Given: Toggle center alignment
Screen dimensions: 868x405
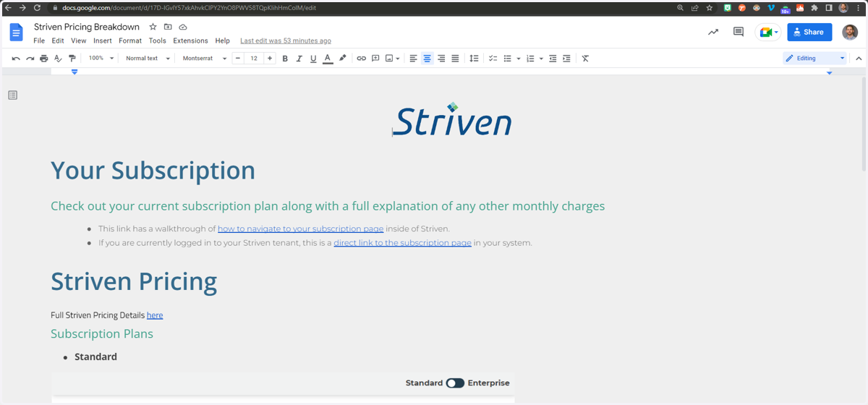Looking at the screenshot, I should [x=427, y=59].
